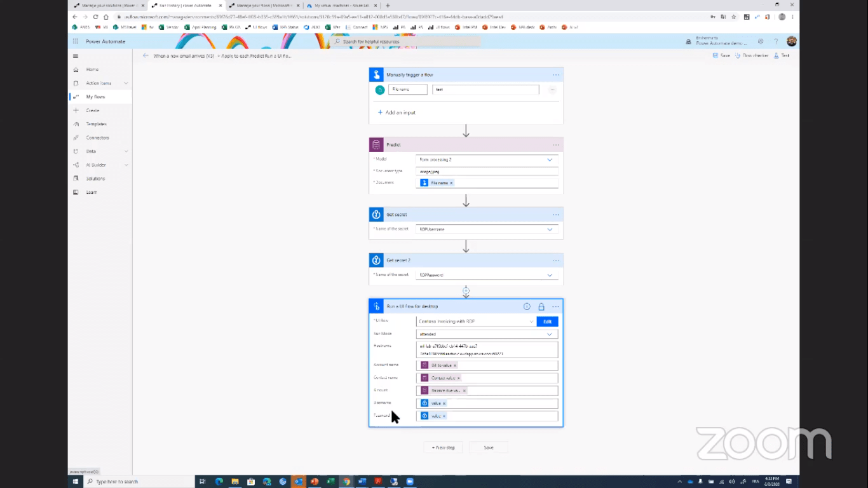
Task: Save the flow from top toolbar
Action: pos(721,56)
